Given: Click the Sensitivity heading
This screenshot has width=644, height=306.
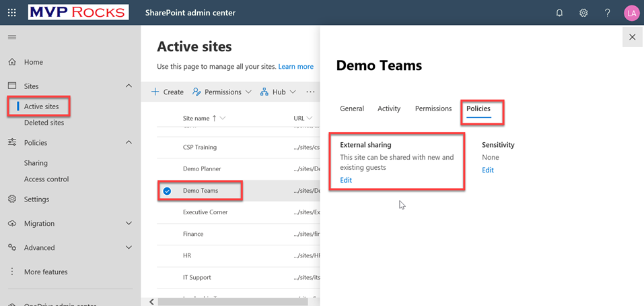Looking at the screenshot, I should coord(498,145).
